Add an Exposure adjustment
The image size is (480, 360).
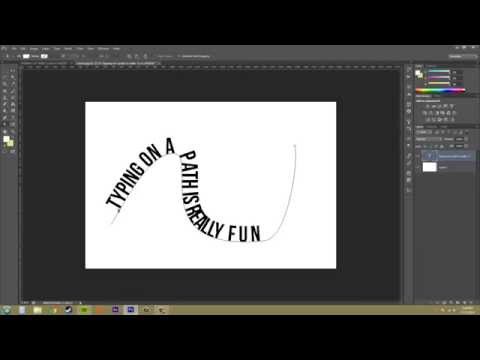[x=446, y=106]
